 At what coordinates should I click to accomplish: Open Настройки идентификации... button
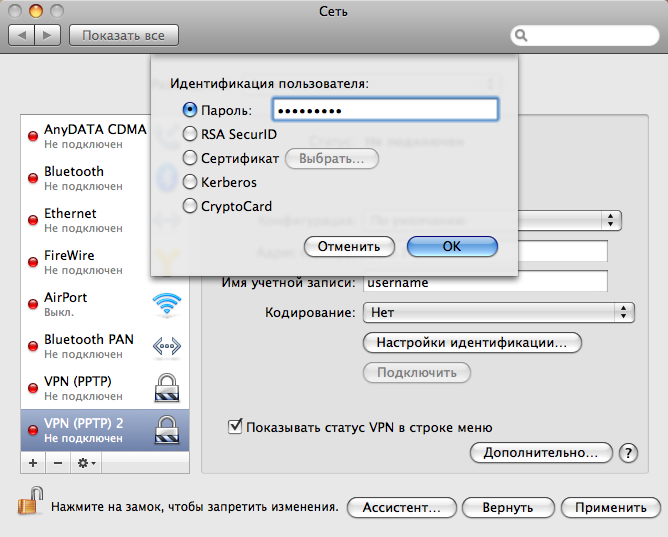pyautogui.click(x=472, y=343)
